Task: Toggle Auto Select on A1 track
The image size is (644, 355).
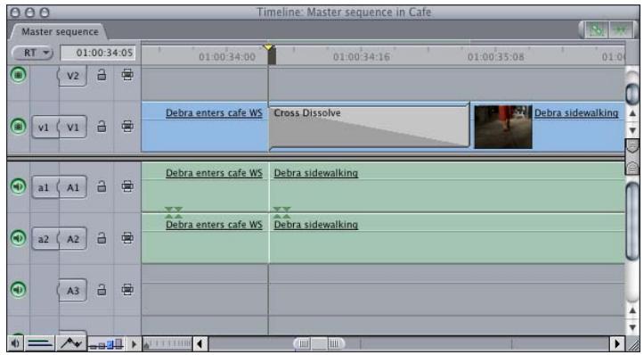Action: click(x=127, y=186)
